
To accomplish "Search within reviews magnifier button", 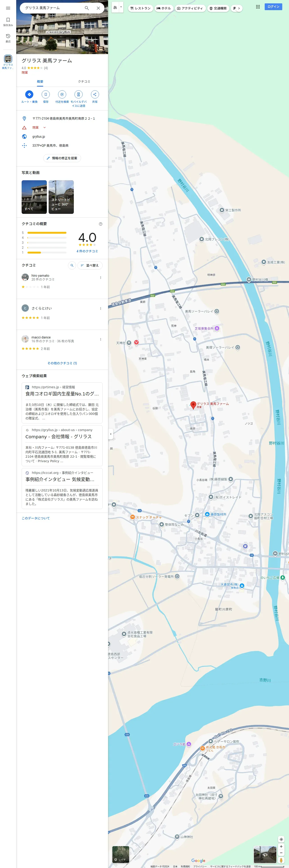I will point(72,265).
